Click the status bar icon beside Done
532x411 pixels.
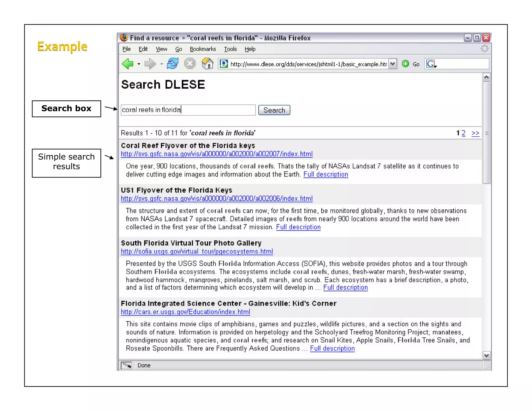pos(127,365)
